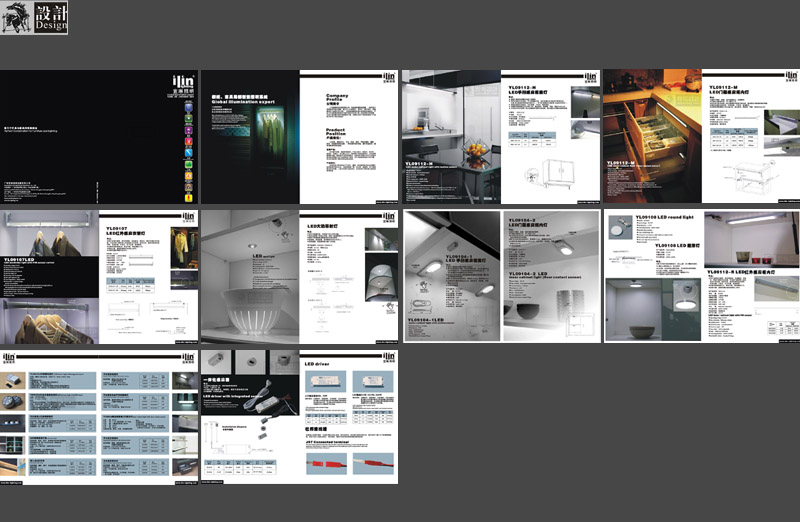800x522 pixels.
Task: Select the dark blue square icon on cover
Action: 188,108
